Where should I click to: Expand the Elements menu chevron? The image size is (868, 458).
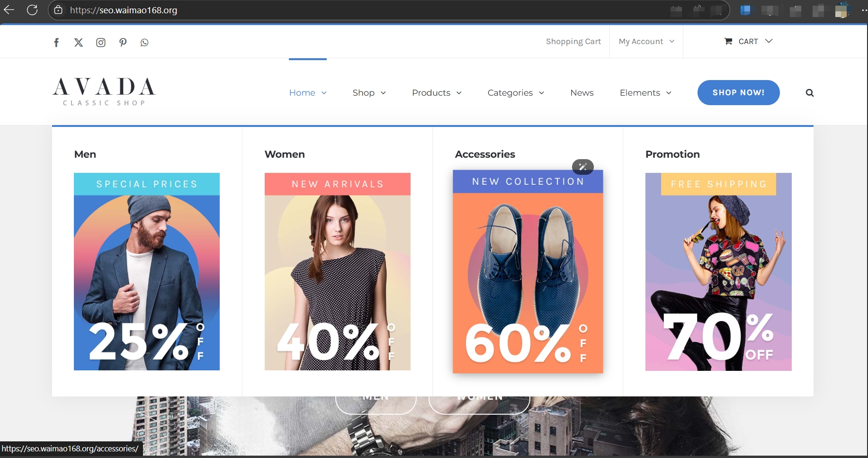point(669,93)
